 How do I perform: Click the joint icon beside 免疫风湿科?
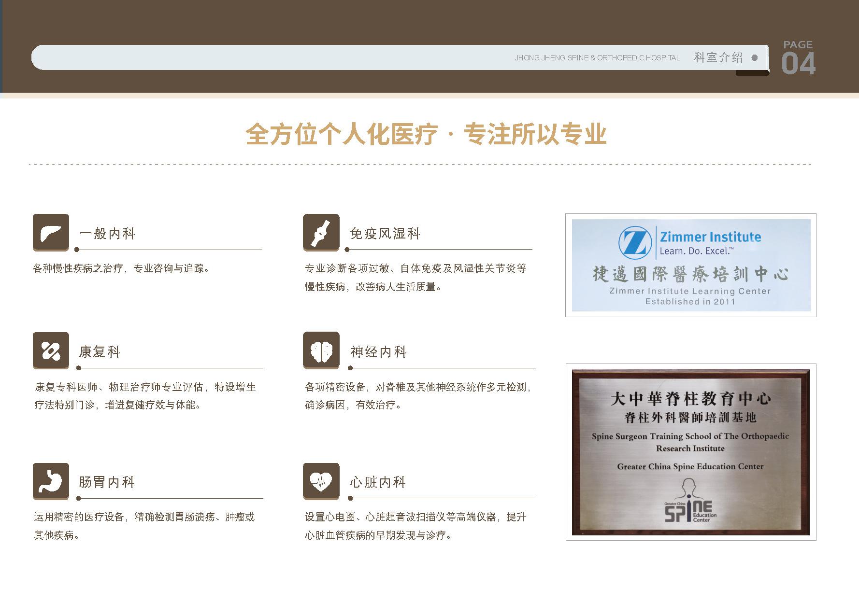(321, 233)
